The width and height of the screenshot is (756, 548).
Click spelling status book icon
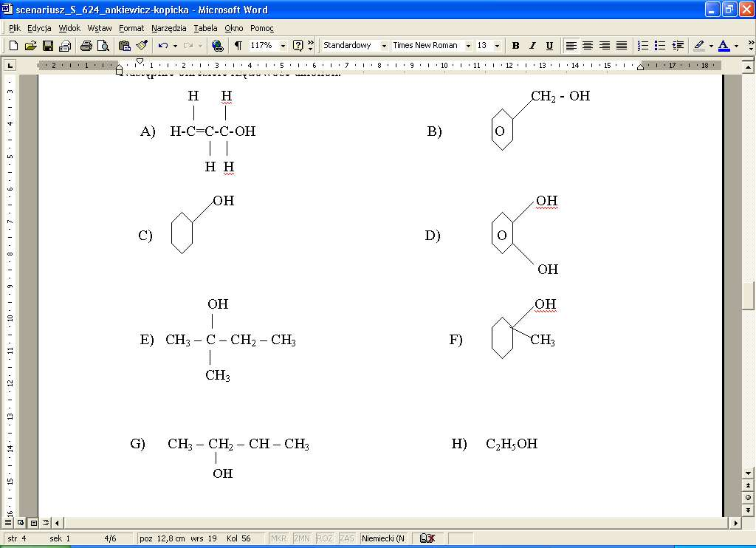click(x=427, y=538)
